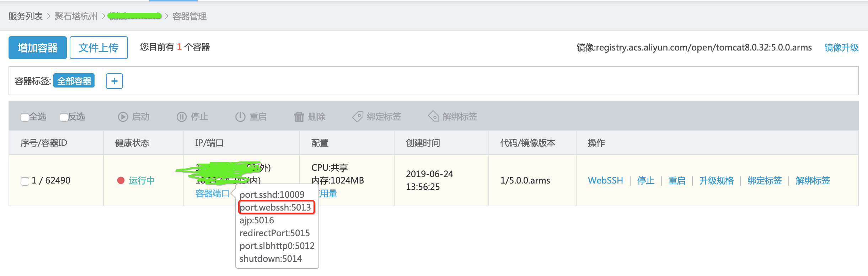This screenshot has height=276, width=868.
Task: Tick the checkbox for container 62490
Action: 25,181
